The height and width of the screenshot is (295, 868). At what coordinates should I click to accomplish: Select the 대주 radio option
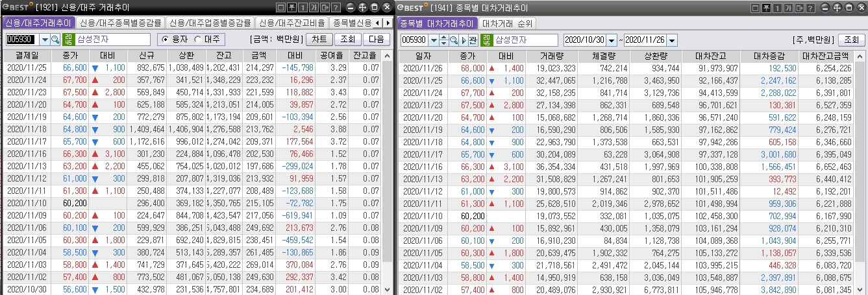pyautogui.click(x=197, y=40)
